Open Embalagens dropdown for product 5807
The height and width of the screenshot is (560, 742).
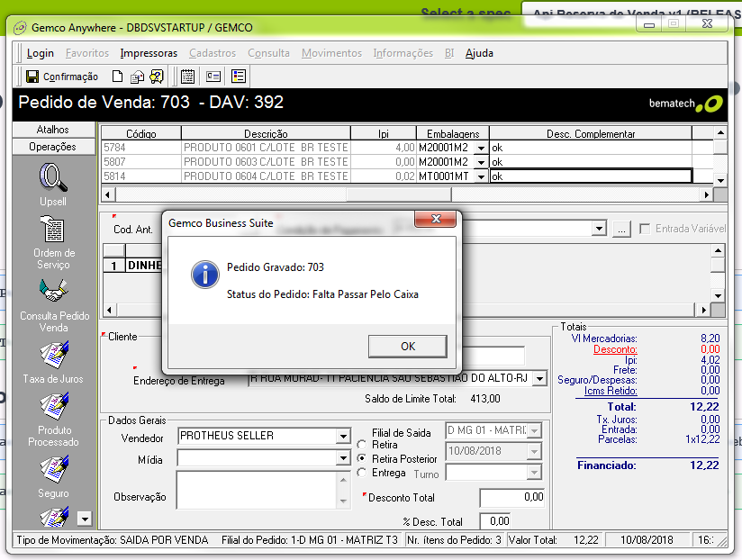click(481, 162)
